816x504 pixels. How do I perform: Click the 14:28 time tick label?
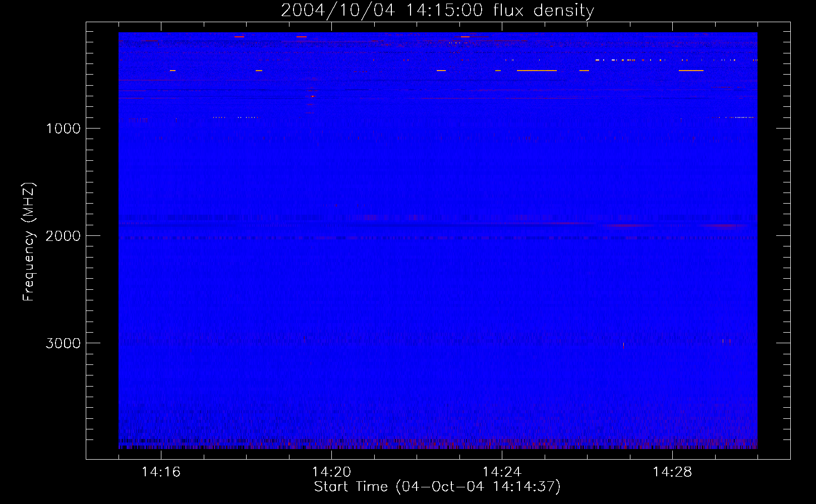(672, 472)
